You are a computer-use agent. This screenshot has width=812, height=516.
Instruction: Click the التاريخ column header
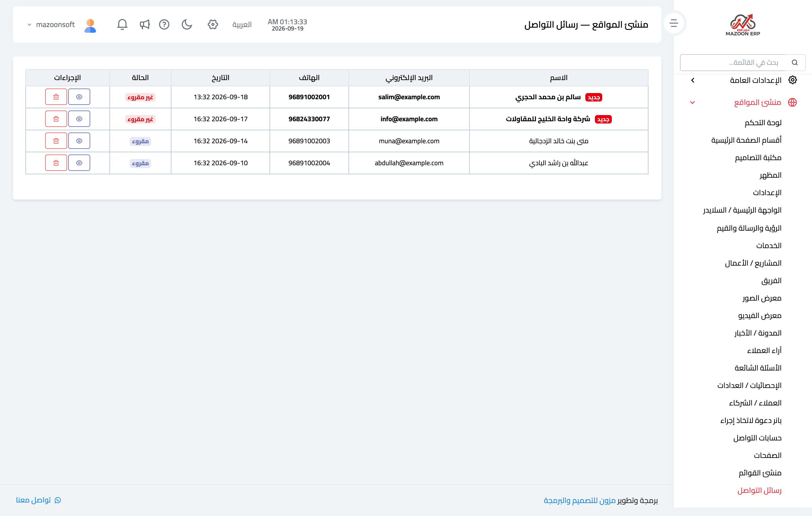coord(220,78)
